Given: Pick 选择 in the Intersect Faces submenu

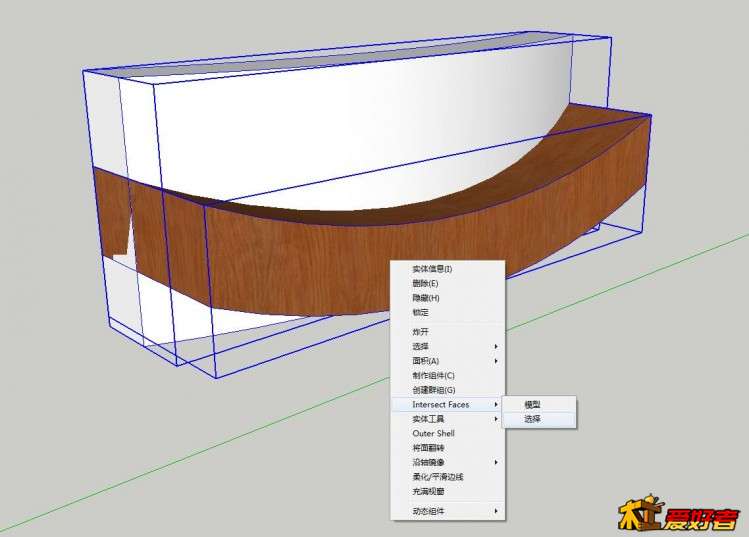Looking at the screenshot, I should pos(540,419).
